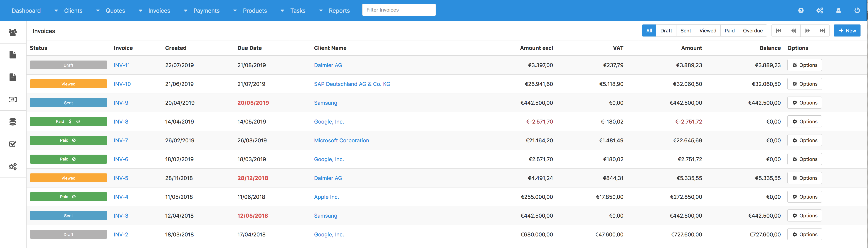Open the settings gears icon in sidebar

coord(13,167)
